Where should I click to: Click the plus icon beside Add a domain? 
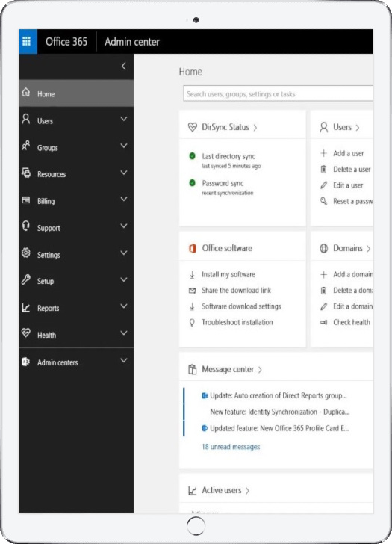point(324,275)
